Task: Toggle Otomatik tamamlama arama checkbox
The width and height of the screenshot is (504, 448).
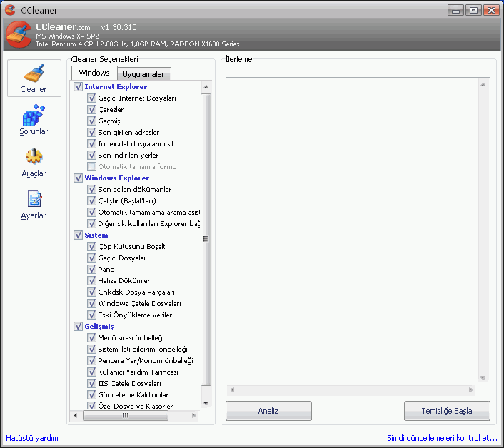Action: click(x=91, y=212)
